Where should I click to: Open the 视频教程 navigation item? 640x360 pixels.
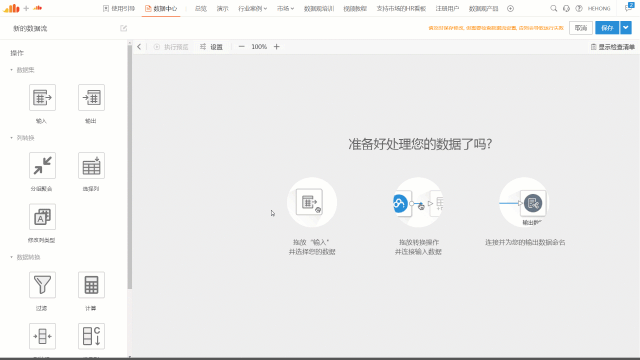coord(355,9)
